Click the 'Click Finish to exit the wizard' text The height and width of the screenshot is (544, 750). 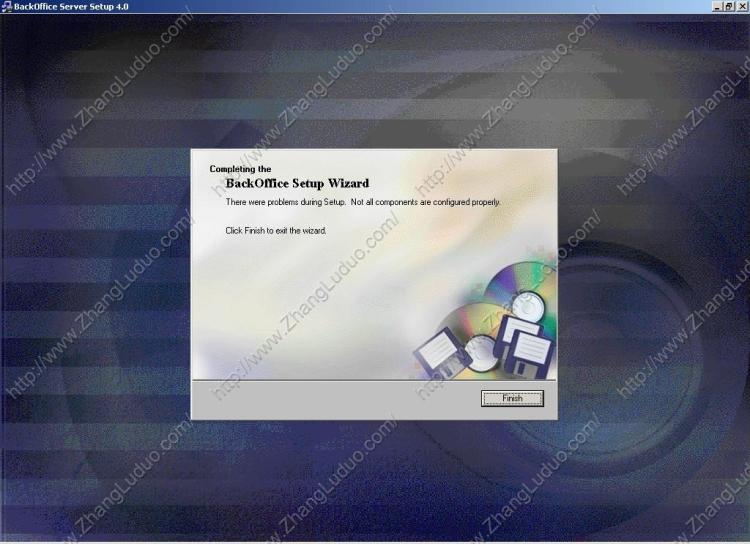tap(276, 231)
